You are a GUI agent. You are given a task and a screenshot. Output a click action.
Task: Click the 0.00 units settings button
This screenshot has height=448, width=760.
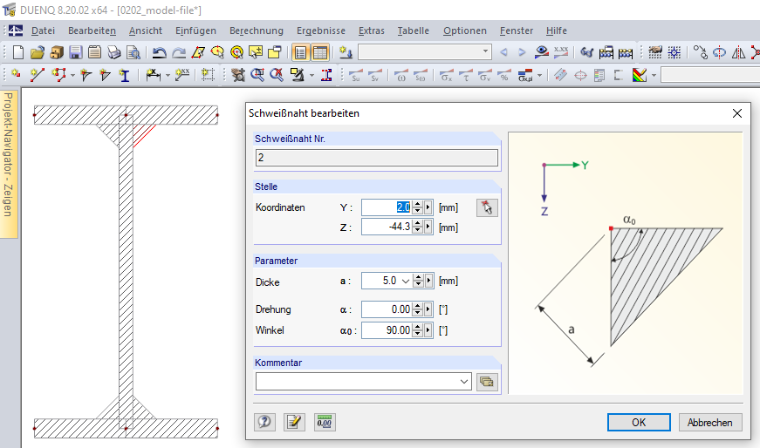click(324, 422)
